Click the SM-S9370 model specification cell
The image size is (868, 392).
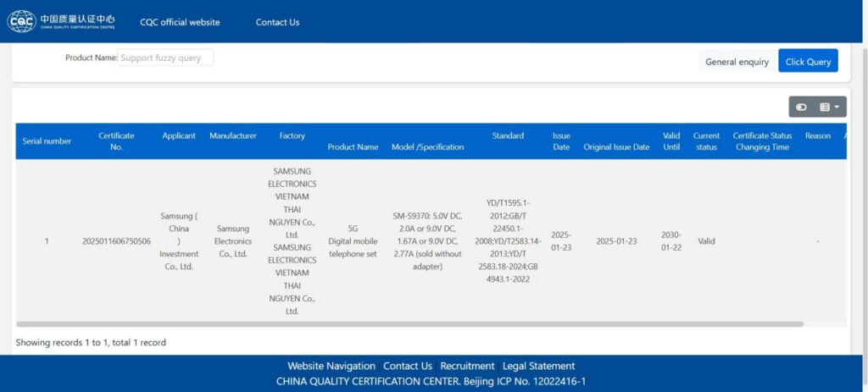click(x=428, y=241)
